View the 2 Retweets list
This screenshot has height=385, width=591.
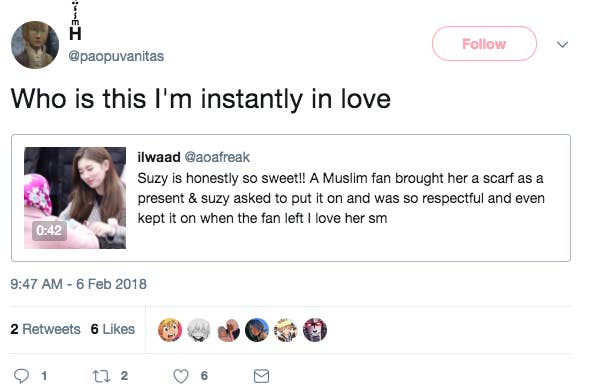click(45, 329)
